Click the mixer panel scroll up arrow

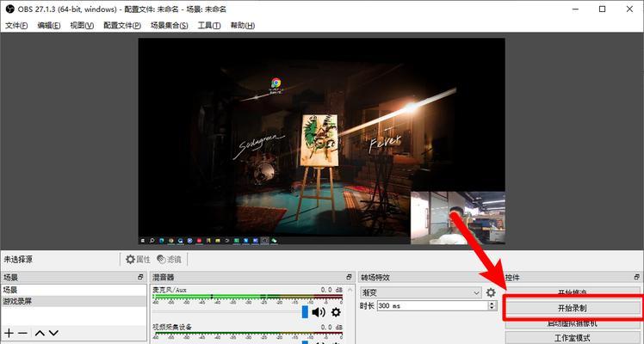(x=350, y=290)
